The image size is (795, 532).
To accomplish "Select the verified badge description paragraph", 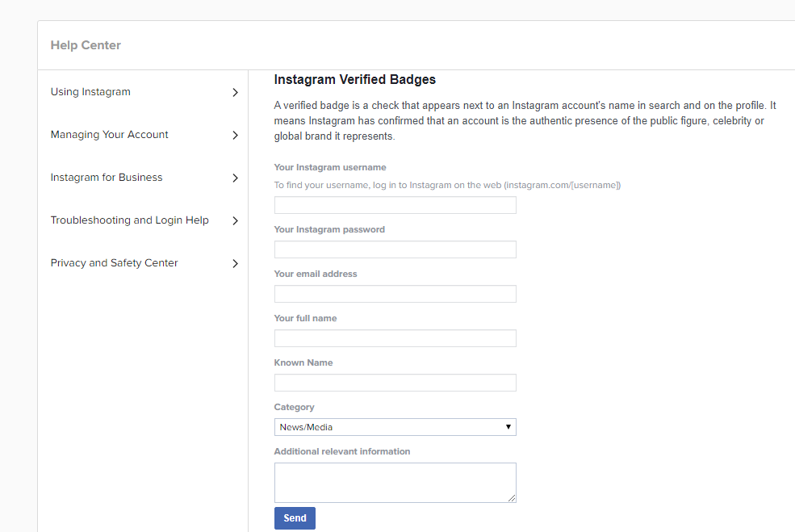I will [x=525, y=121].
